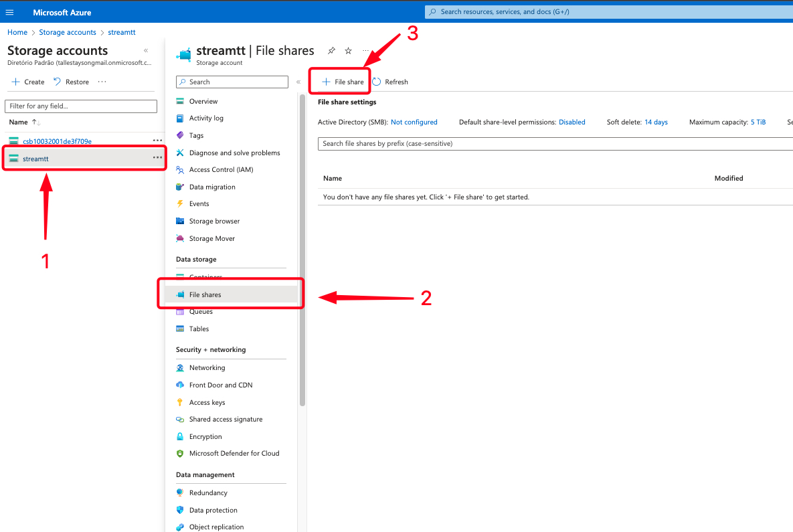The height and width of the screenshot is (532, 793).
Task: Pin the streamtt File shares blade
Action: coord(331,51)
